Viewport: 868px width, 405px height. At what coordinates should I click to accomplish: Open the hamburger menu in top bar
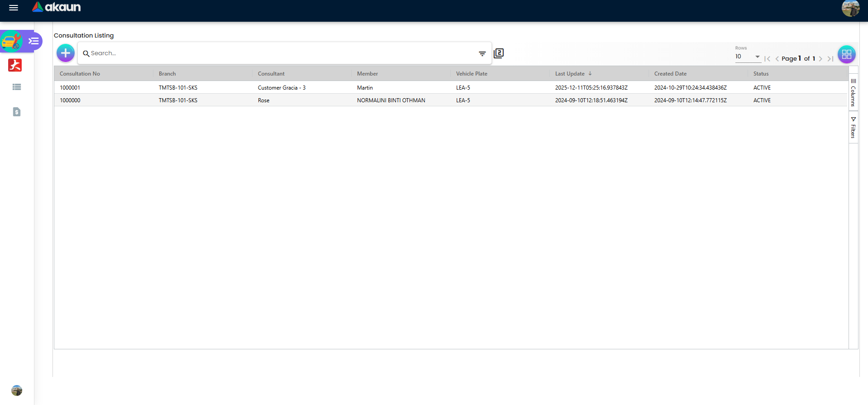pos(14,8)
